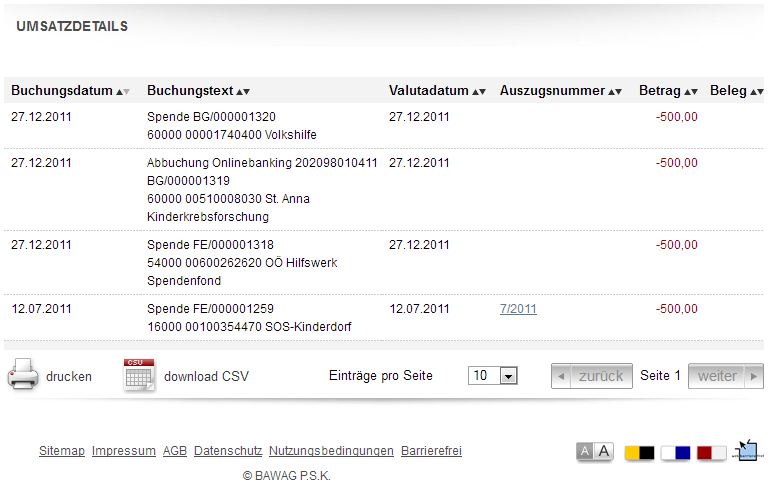Select the Volkshilfe account line

[x=231, y=135]
